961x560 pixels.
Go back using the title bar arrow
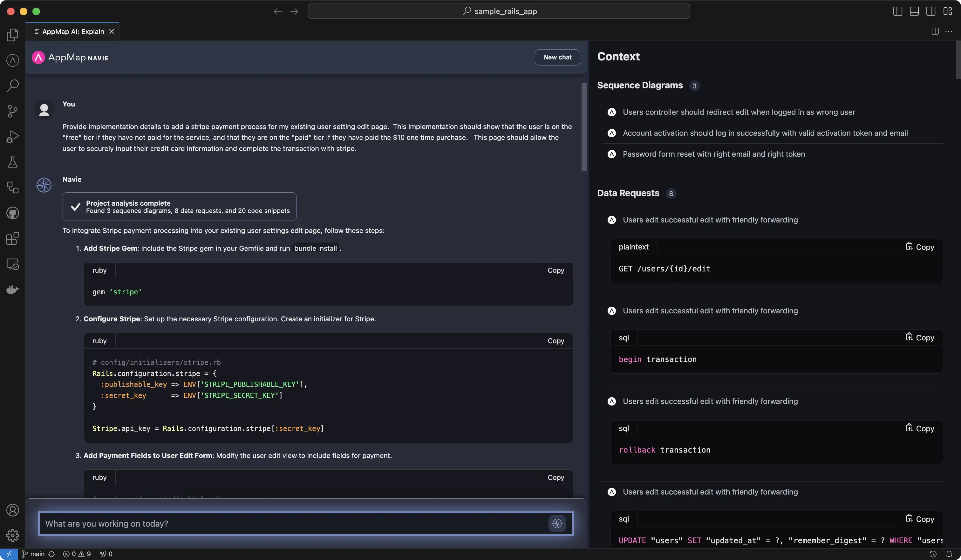[277, 11]
